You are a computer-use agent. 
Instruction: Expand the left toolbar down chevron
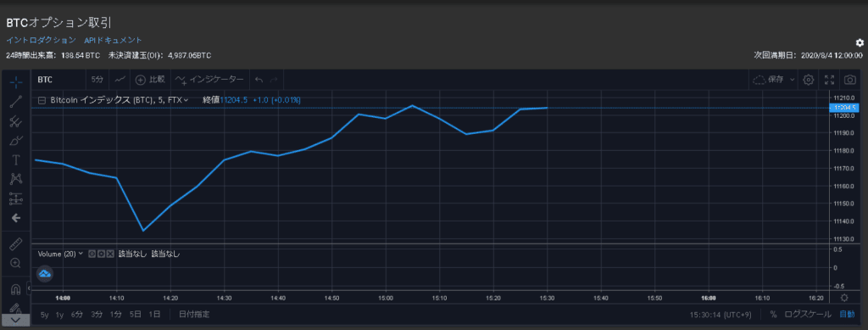click(x=16, y=320)
